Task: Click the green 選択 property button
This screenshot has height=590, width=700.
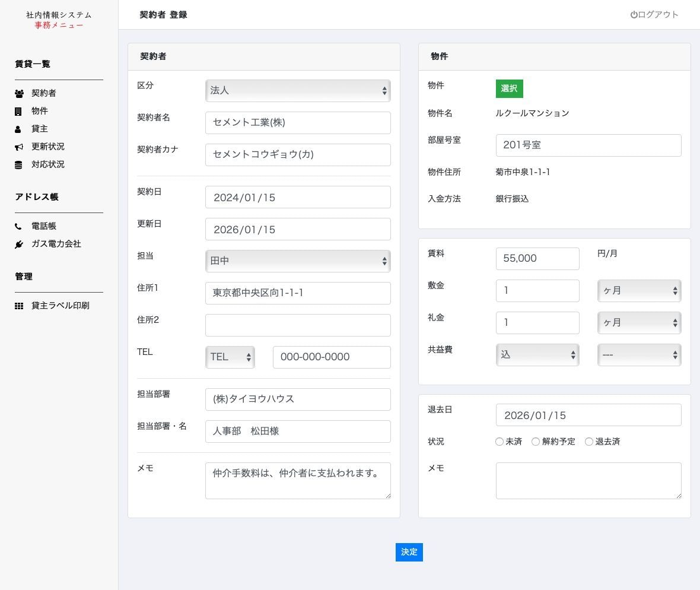Action: (509, 88)
